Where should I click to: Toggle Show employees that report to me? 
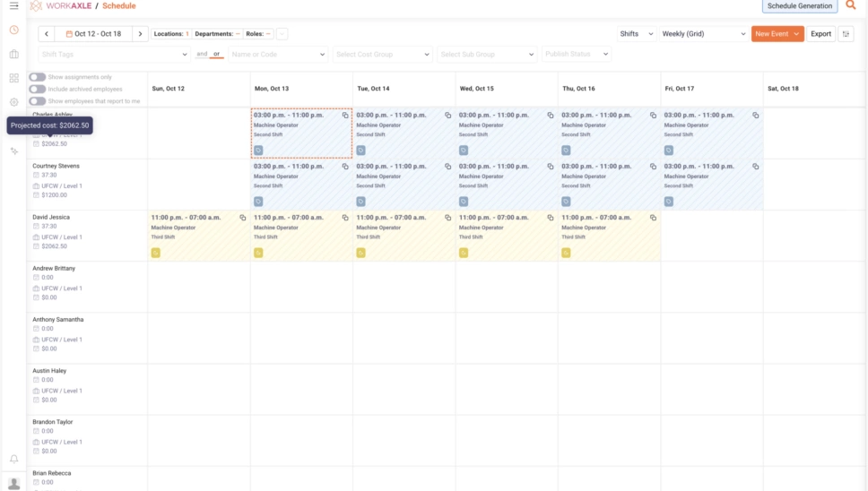37,101
